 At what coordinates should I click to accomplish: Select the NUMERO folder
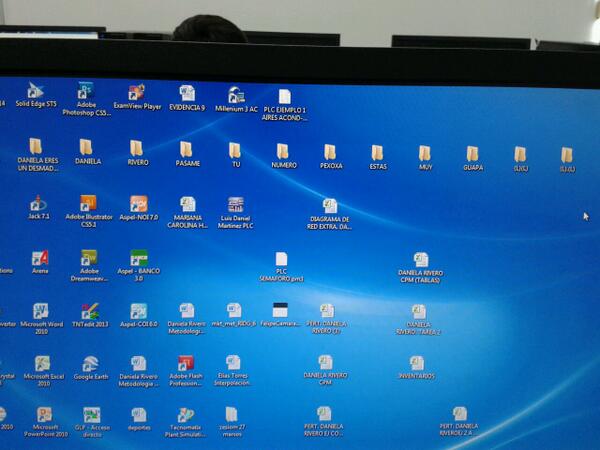pyautogui.click(x=284, y=156)
